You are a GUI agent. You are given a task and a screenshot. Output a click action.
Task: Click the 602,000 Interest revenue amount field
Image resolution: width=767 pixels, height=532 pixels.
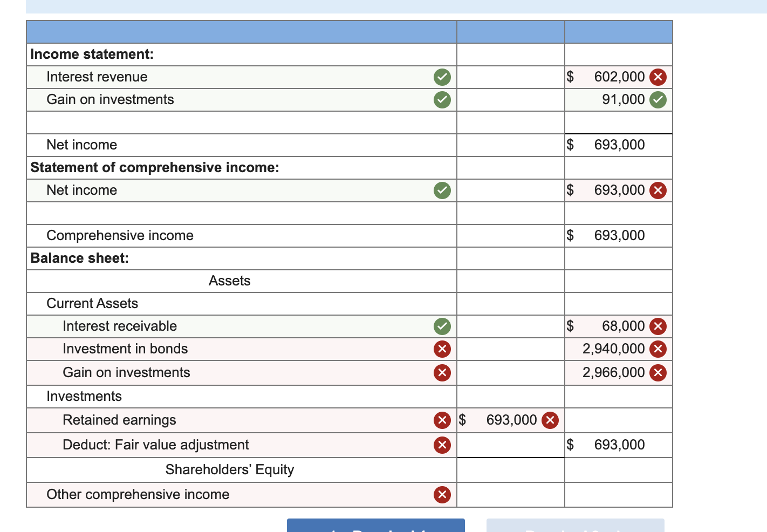pyautogui.click(x=619, y=77)
